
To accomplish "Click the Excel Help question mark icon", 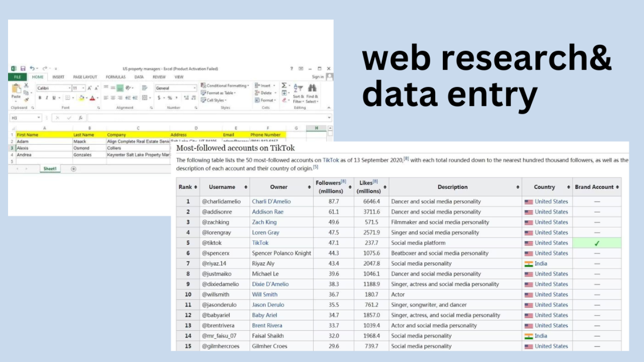I will 292,68.
